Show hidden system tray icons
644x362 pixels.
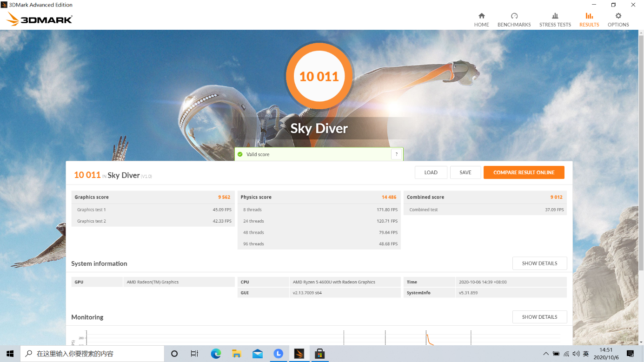pyautogui.click(x=546, y=354)
